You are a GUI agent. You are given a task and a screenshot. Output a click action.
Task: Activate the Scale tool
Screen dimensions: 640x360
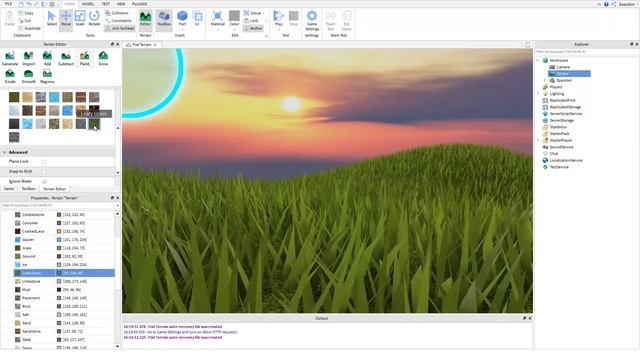(80, 19)
